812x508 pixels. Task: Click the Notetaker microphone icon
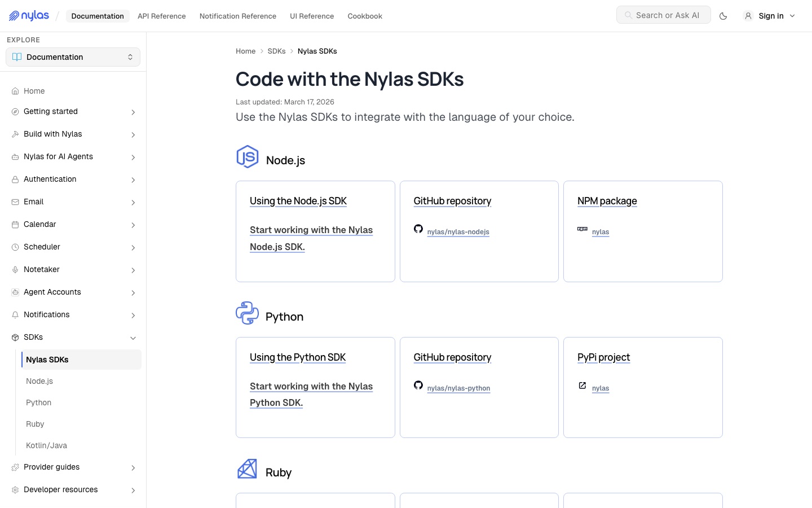coord(15,269)
